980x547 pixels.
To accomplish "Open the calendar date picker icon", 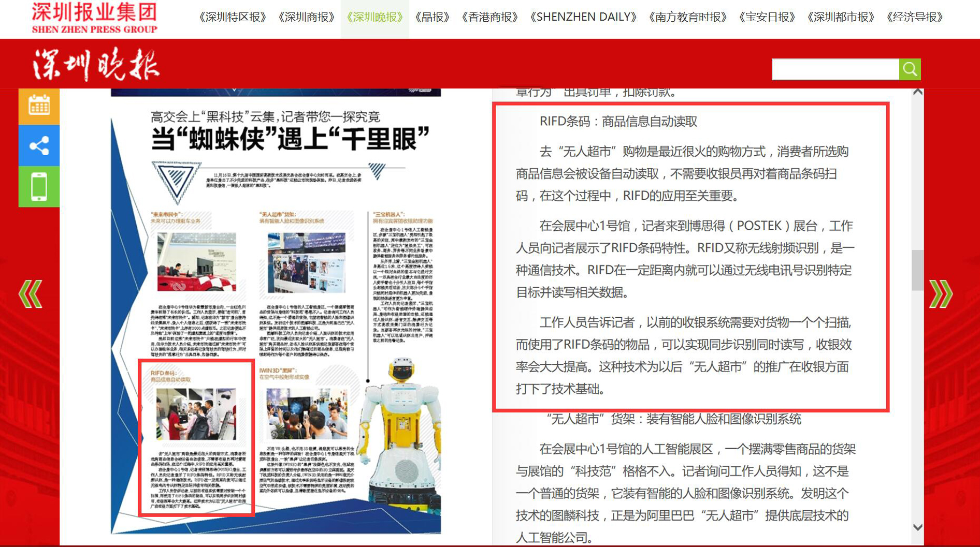I will (39, 106).
